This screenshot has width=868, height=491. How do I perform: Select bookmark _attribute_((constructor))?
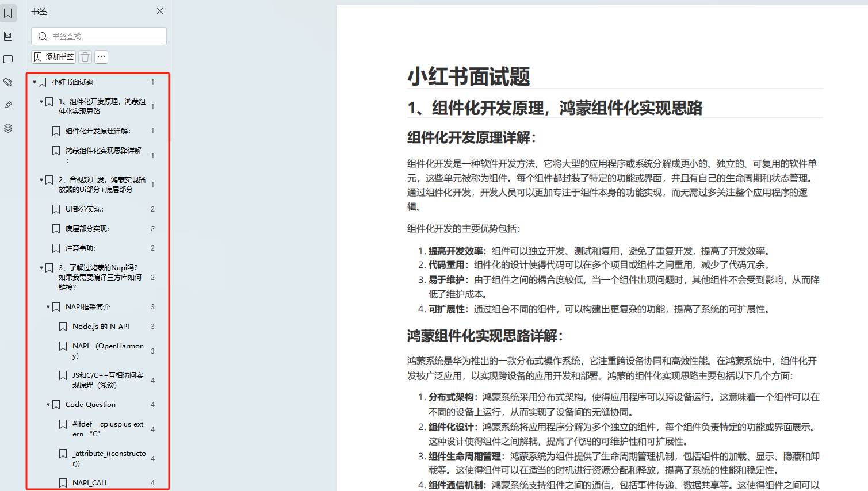109,458
